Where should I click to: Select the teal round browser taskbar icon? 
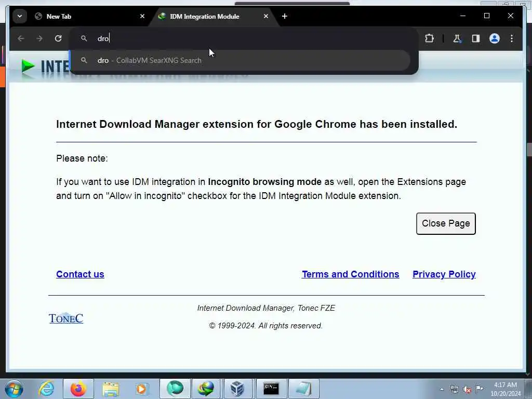click(175, 389)
